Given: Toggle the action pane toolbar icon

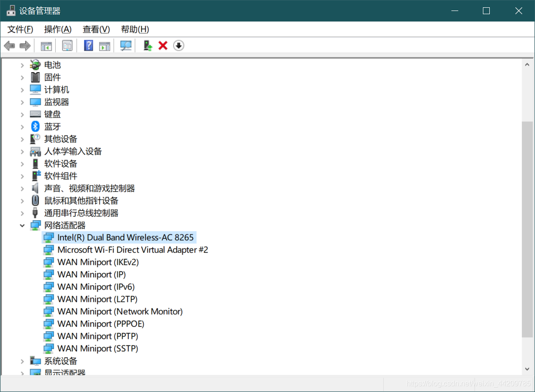Looking at the screenshot, I should point(105,46).
